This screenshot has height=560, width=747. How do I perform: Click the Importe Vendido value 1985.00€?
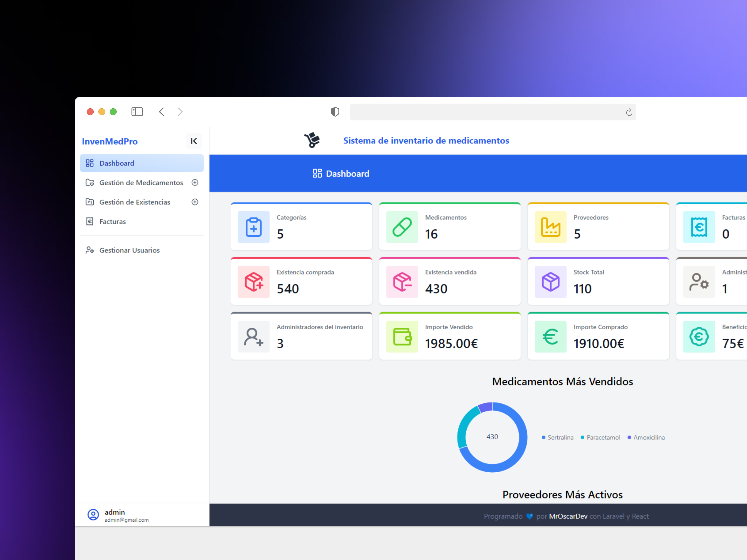(x=451, y=343)
